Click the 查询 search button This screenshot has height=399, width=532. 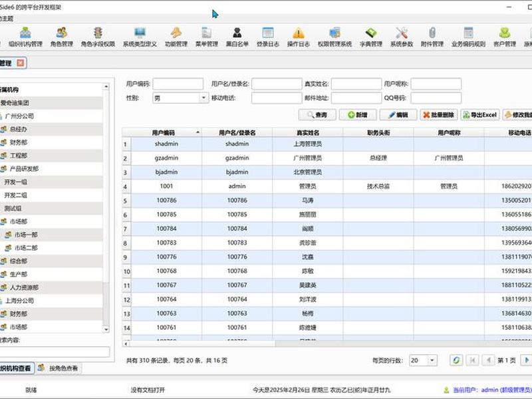(317, 114)
